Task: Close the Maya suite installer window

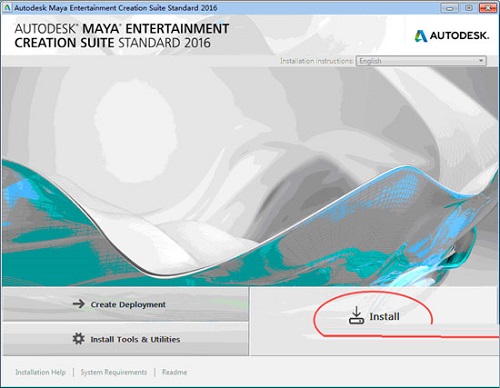Action: tap(488, 8)
